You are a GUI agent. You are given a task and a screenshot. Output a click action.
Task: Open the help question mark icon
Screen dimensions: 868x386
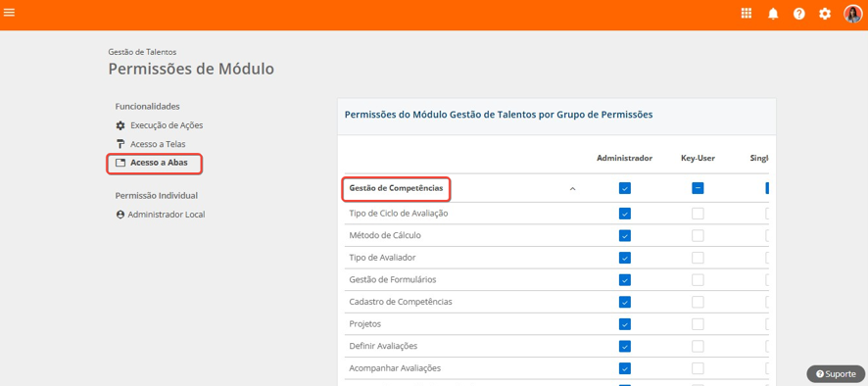[x=798, y=14]
